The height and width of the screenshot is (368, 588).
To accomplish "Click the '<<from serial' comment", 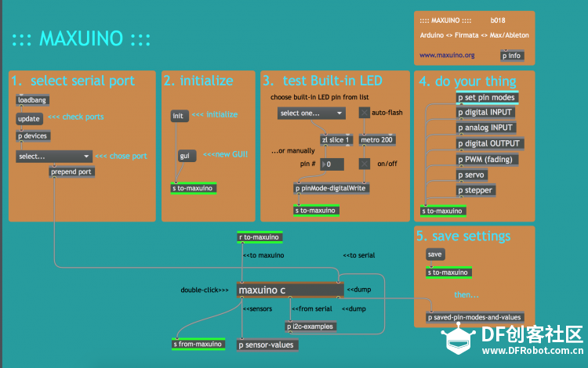I will click(x=312, y=308).
